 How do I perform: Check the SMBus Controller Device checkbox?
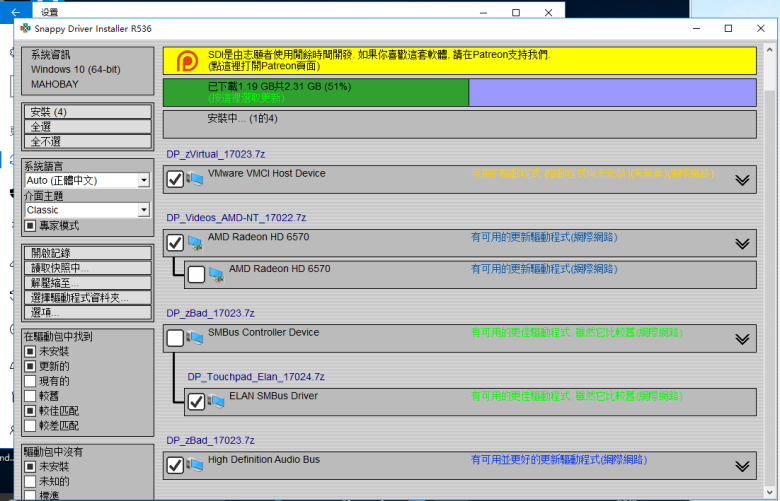click(175, 338)
